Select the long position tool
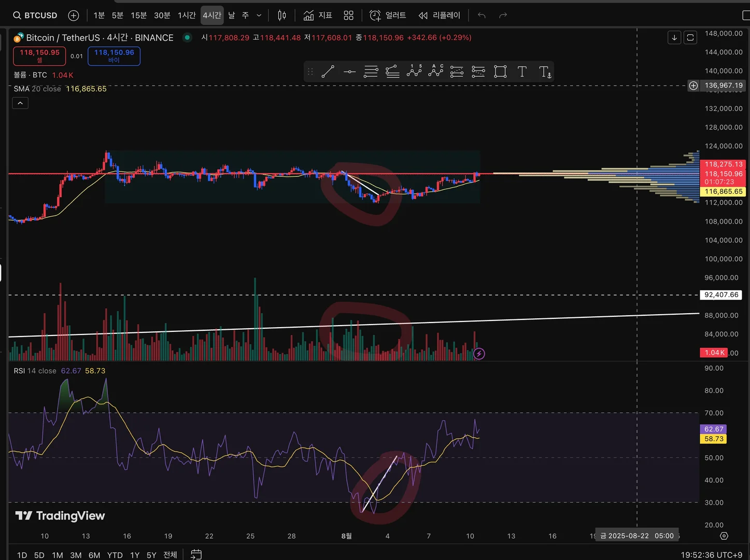The image size is (750, 560). pos(457,72)
